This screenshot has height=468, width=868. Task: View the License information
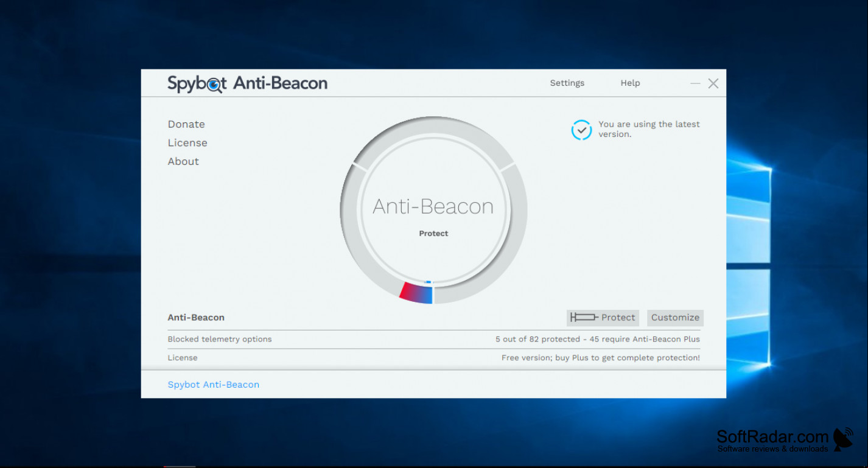point(187,143)
